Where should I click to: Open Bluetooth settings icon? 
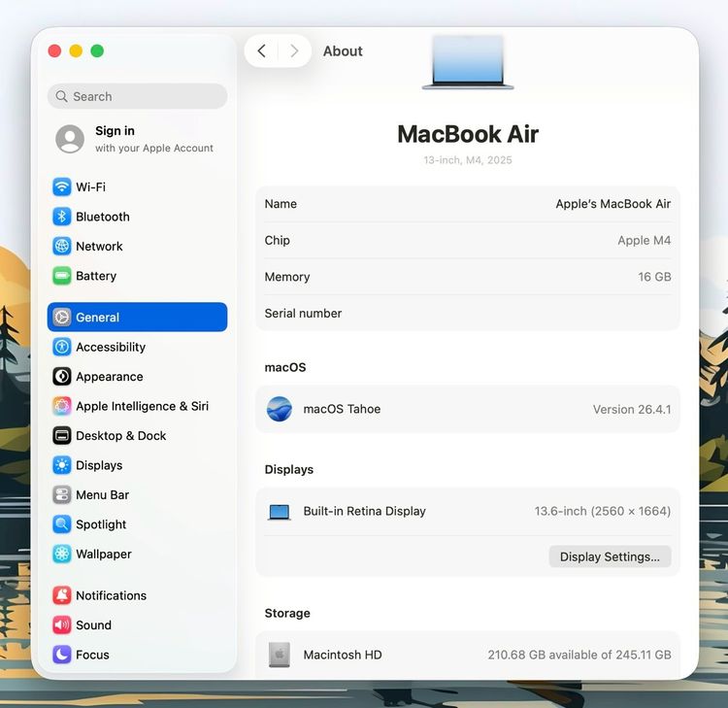click(x=62, y=217)
